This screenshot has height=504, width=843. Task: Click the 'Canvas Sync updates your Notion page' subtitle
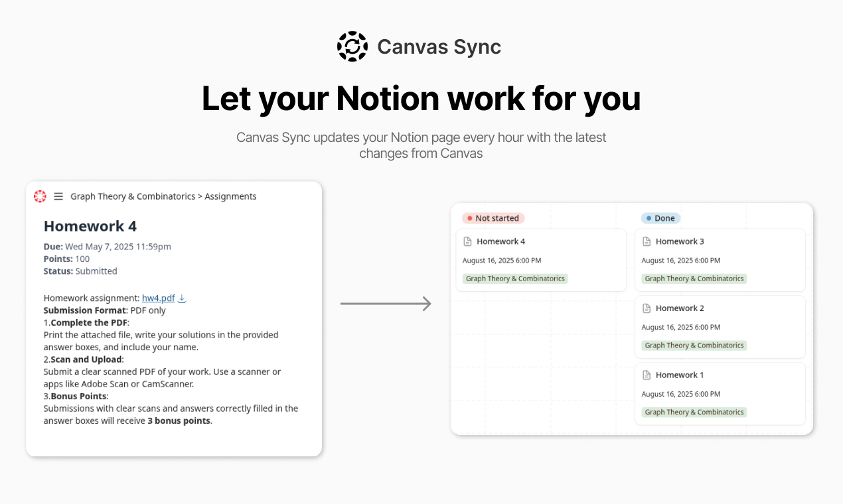tap(421, 145)
